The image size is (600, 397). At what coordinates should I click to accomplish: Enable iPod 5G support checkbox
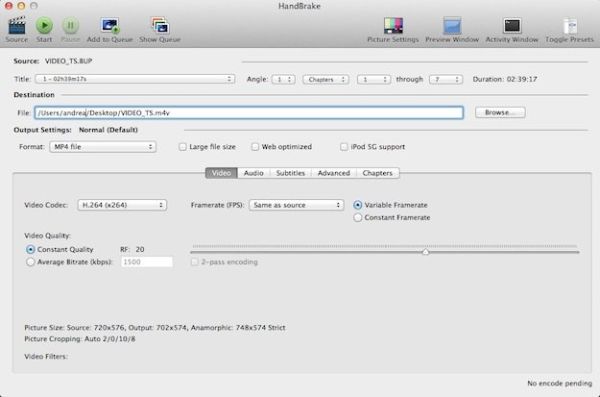[344, 147]
